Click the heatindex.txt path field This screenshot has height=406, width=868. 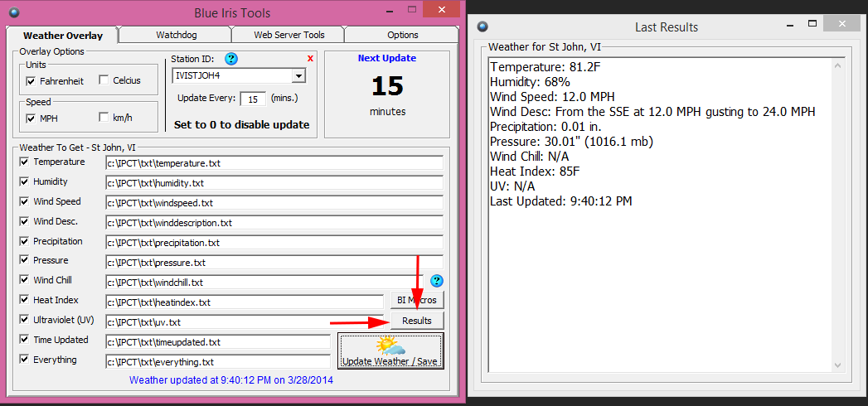pyautogui.click(x=245, y=302)
